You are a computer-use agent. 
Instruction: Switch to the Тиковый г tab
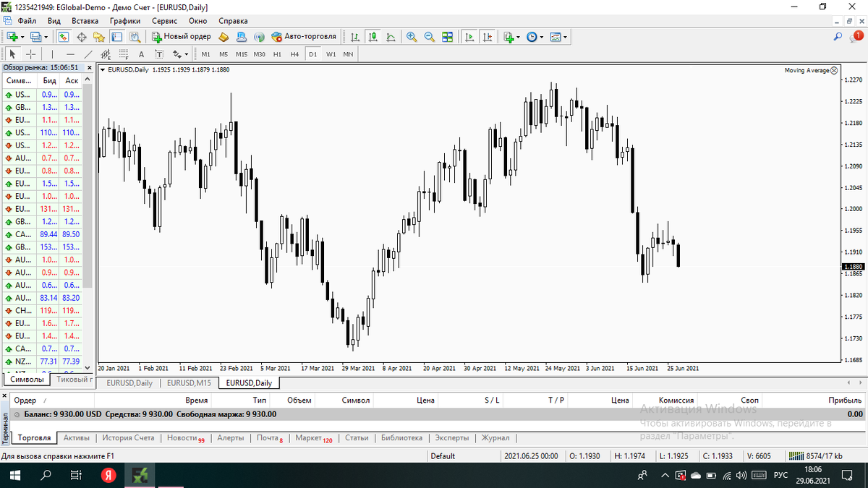75,379
